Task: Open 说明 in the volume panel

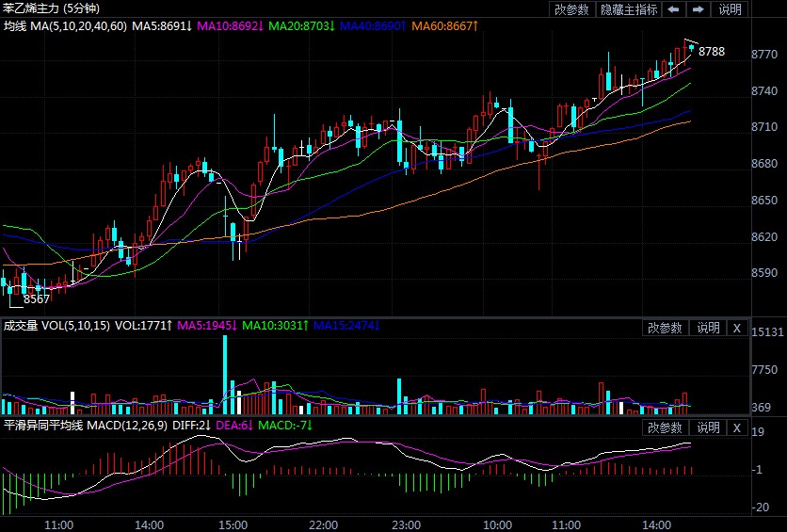Action: pyautogui.click(x=708, y=328)
